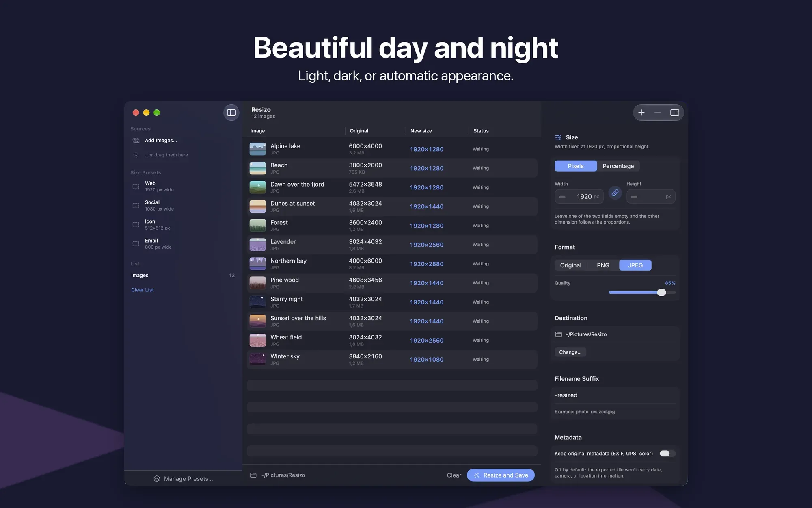Click the Size sliders icon
812x508 pixels.
pos(559,137)
